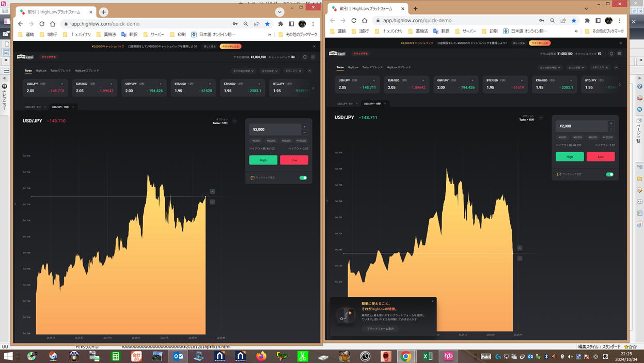Reload the page in the right Chrome window

coord(354,21)
